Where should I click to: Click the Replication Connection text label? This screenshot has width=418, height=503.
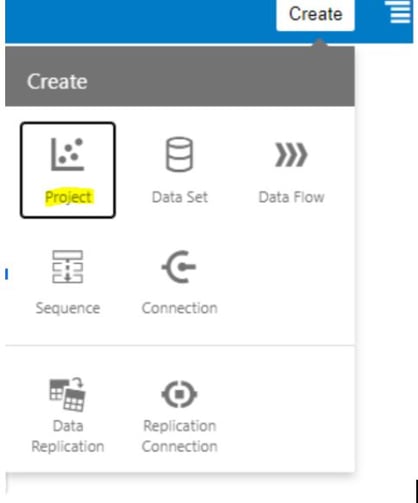180,436
